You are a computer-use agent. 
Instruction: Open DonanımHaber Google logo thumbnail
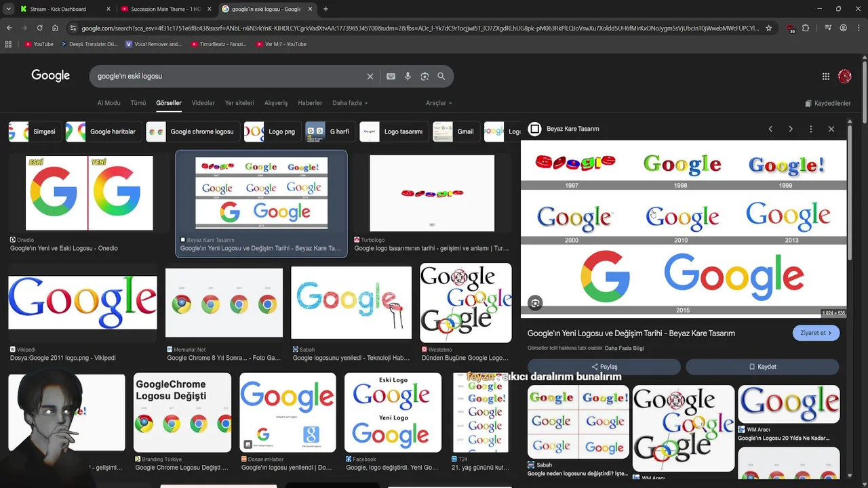288,412
